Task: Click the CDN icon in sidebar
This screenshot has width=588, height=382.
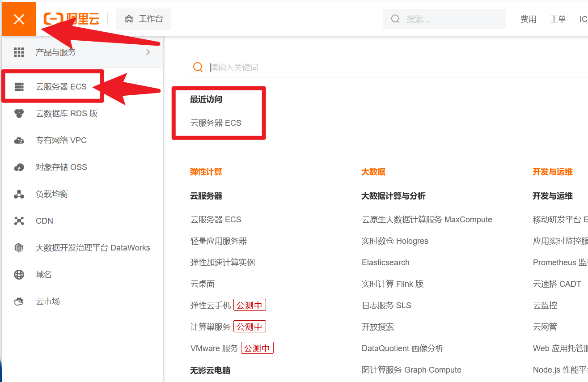Action: 19,221
